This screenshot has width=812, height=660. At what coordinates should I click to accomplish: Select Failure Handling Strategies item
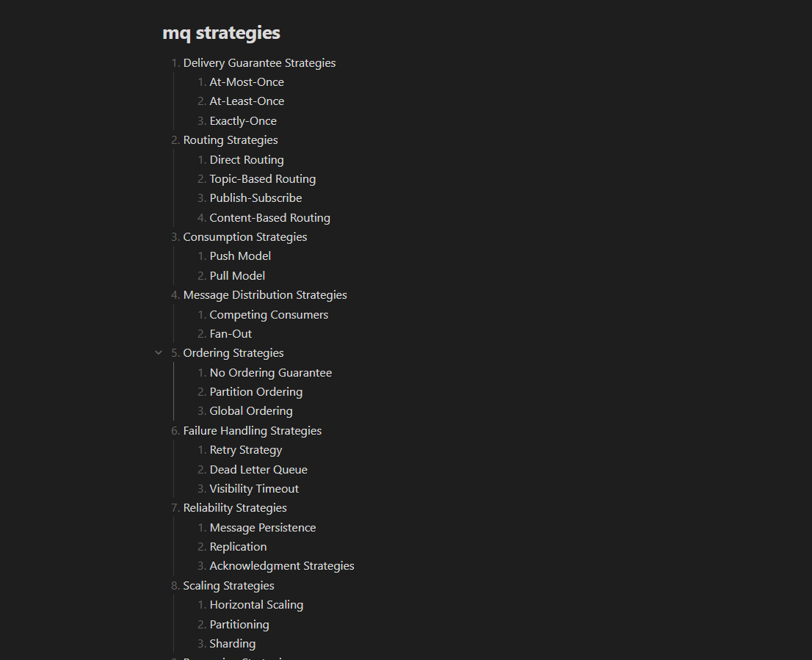point(253,431)
